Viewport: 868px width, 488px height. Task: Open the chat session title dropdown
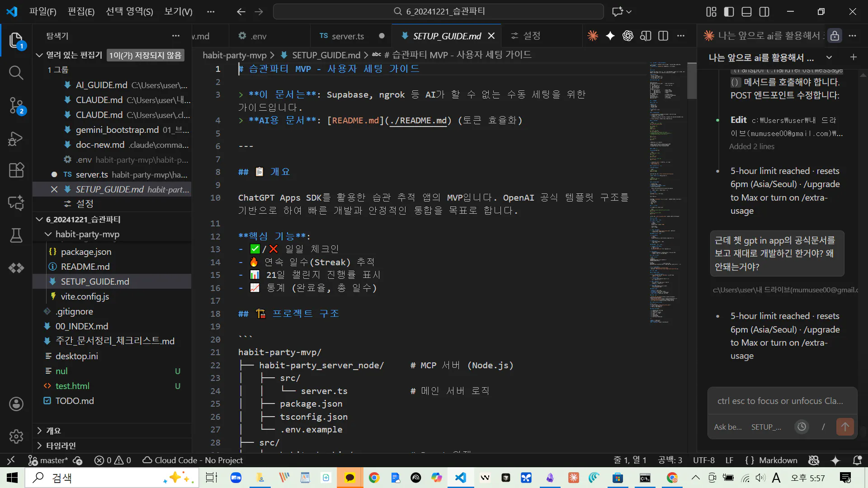click(x=829, y=57)
